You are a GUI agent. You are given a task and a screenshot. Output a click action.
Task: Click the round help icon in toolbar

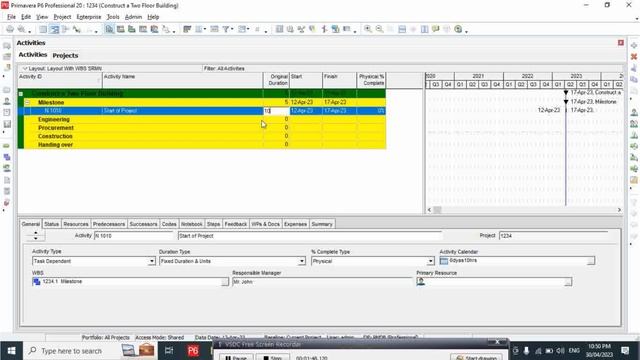[x=458, y=29]
